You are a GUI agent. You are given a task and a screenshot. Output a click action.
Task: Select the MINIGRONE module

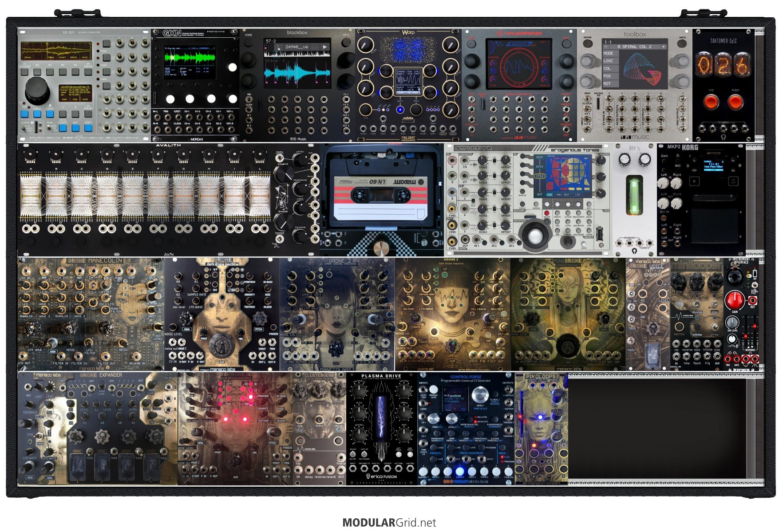(568, 314)
